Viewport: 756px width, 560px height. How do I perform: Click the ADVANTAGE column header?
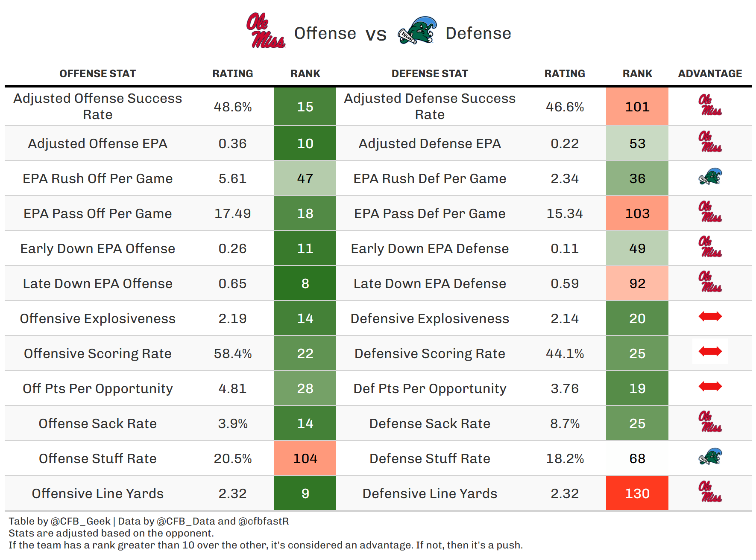pos(710,74)
